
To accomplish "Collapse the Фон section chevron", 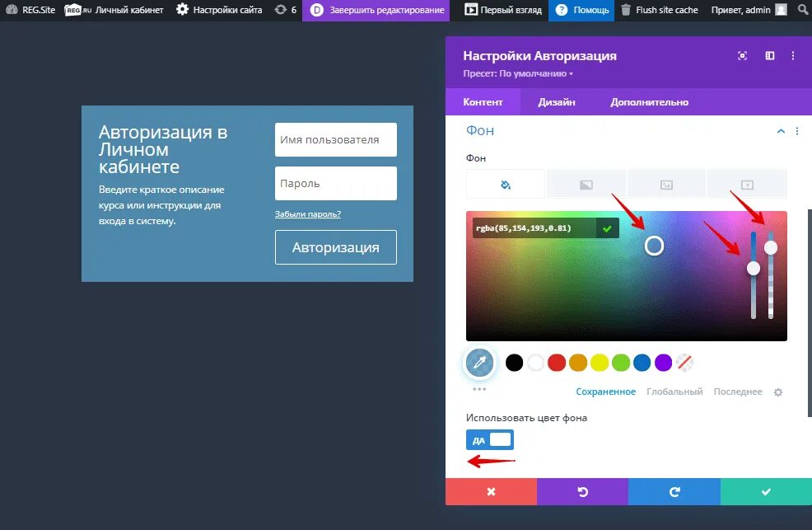I will [781, 131].
